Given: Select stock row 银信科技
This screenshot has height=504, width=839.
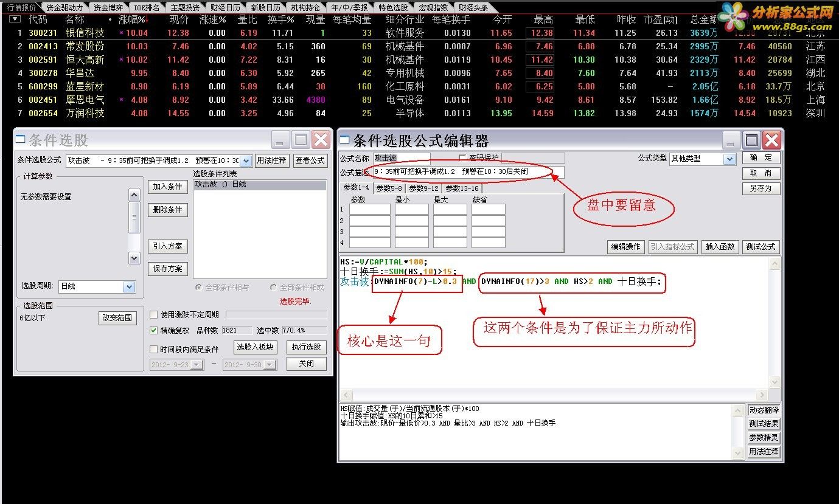Looking at the screenshot, I should tap(419, 33).
